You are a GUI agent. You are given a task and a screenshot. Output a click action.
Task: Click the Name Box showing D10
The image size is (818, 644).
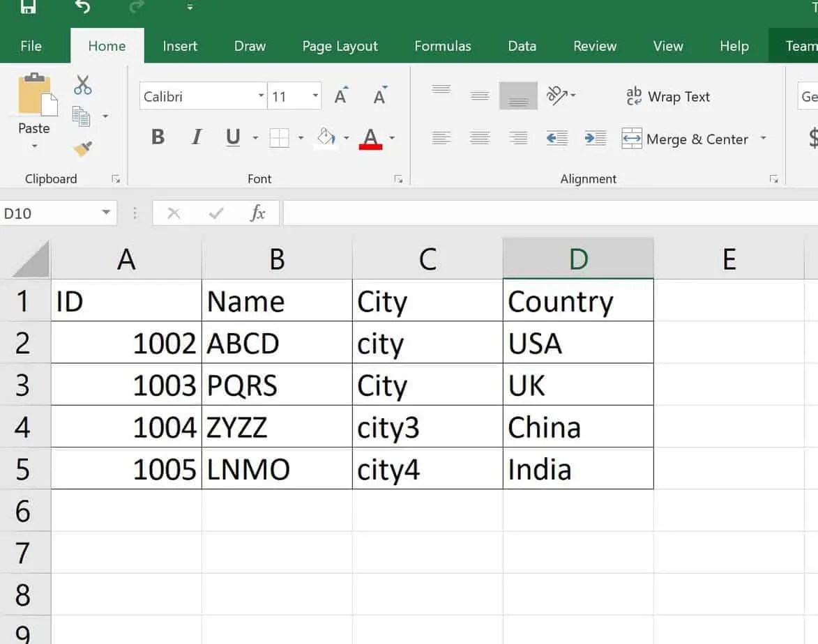tap(48, 213)
